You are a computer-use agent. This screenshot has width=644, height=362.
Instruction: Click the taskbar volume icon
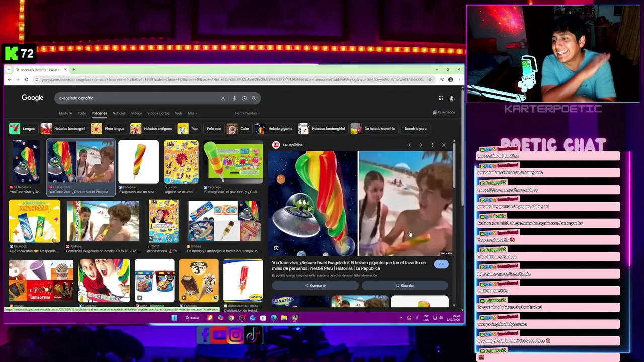tap(441, 318)
